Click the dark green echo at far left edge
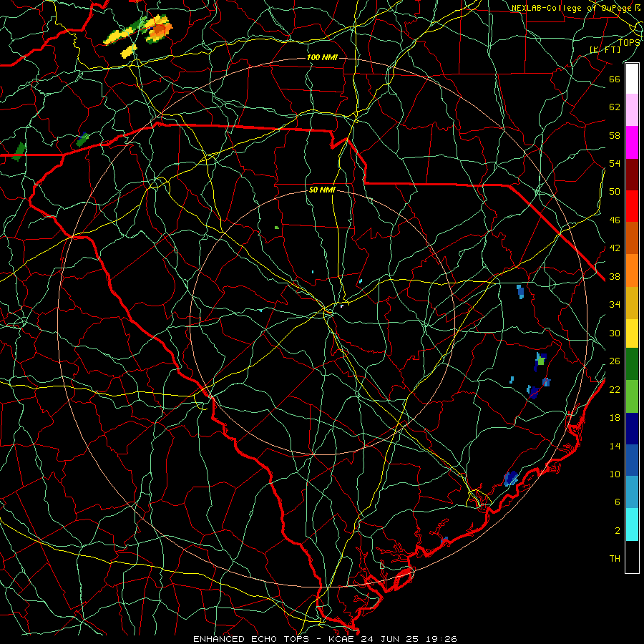The height and width of the screenshot is (644, 644). (19, 151)
